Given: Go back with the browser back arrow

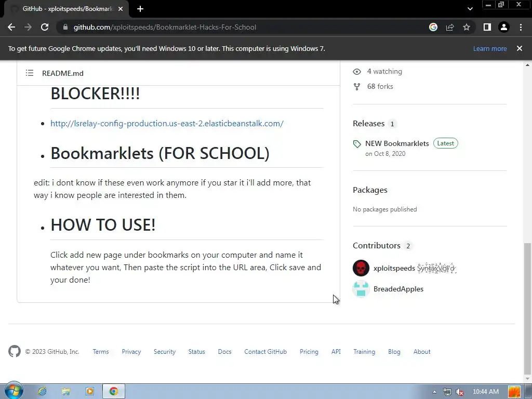Looking at the screenshot, I should click(11, 27).
